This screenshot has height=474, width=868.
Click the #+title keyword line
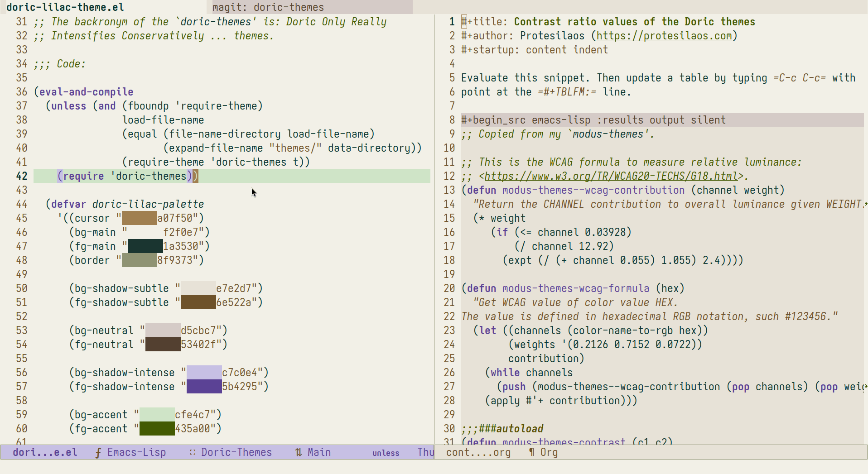click(x=608, y=22)
